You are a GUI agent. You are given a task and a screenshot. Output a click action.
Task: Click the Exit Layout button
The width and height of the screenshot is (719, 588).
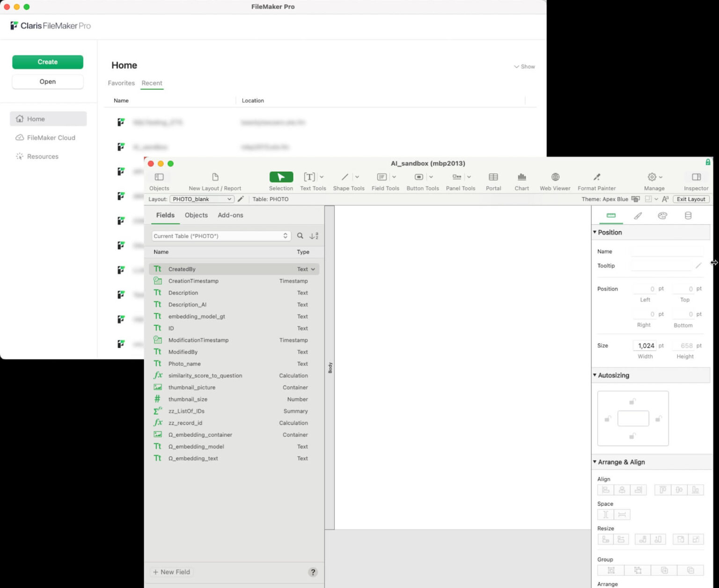click(691, 199)
